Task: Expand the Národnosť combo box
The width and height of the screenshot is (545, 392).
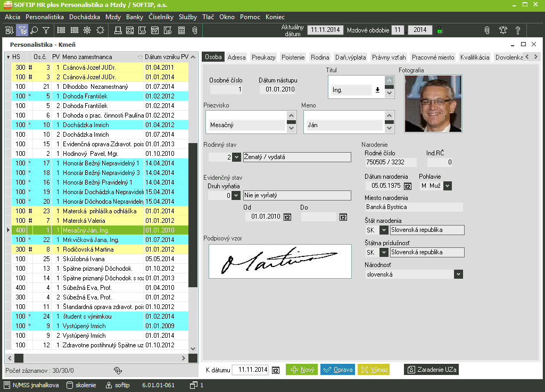Action: (x=458, y=274)
